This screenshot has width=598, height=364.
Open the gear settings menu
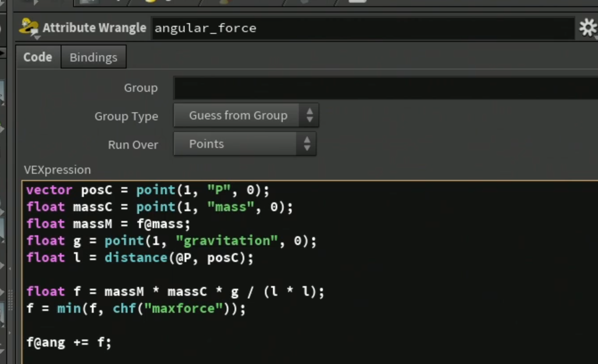588,28
